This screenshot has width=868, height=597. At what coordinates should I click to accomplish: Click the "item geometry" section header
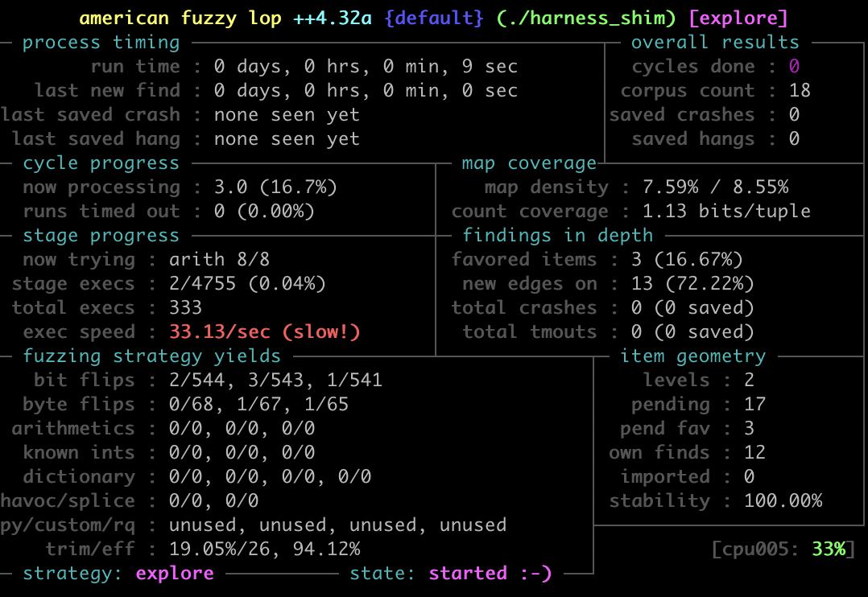(692, 356)
